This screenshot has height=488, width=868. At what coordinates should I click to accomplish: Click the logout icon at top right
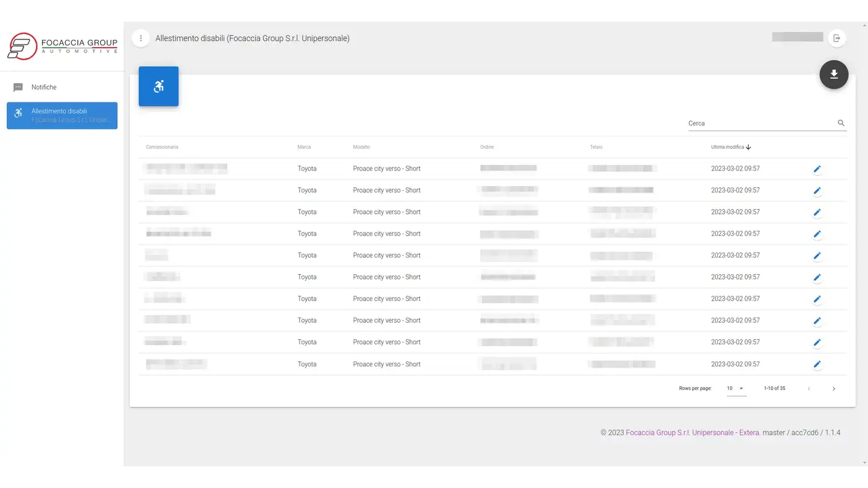tap(836, 38)
